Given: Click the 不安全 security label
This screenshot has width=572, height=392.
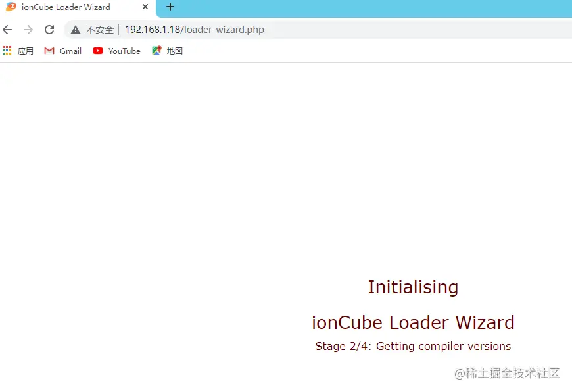Looking at the screenshot, I should [x=99, y=30].
